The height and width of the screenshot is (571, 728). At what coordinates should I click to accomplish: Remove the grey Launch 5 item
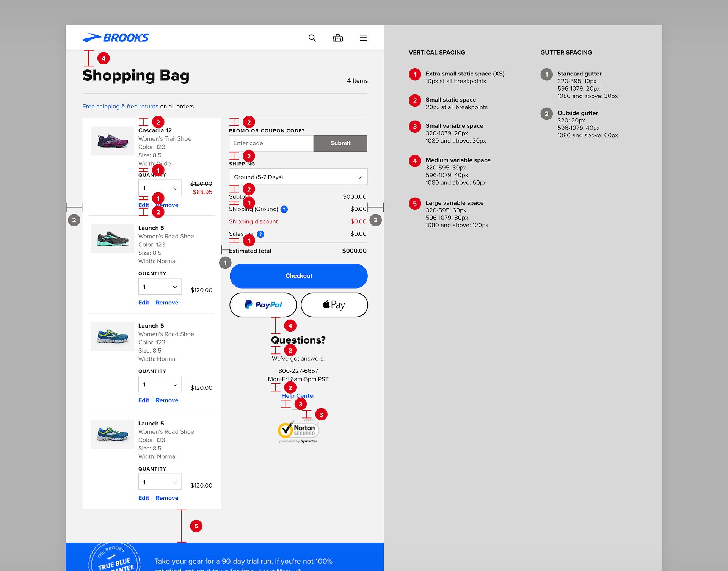coord(167,303)
